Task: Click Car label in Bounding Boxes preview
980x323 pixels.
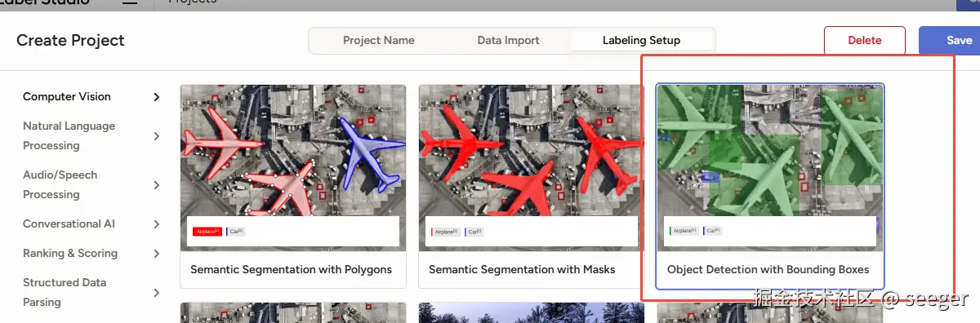Action: pos(712,232)
